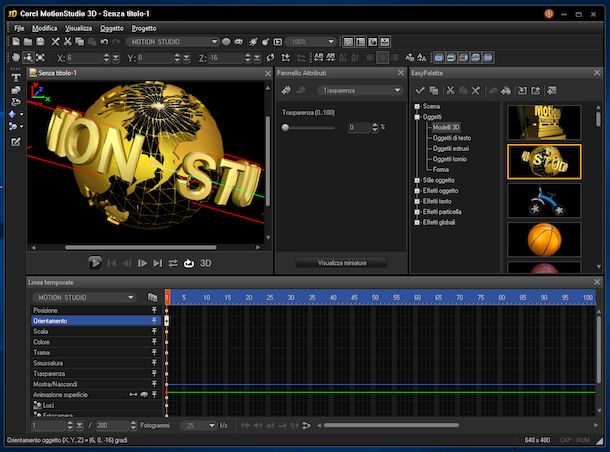Click the New project icon

(x=16, y=42)
